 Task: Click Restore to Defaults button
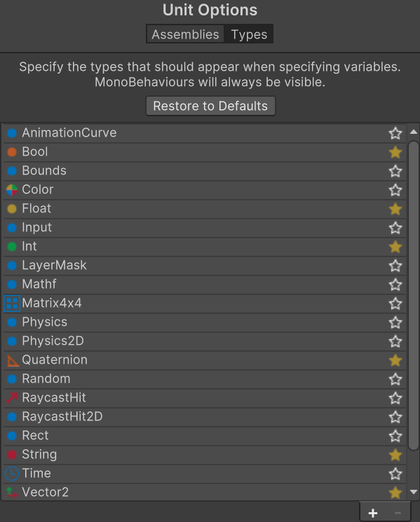click(x=210, y=107)
